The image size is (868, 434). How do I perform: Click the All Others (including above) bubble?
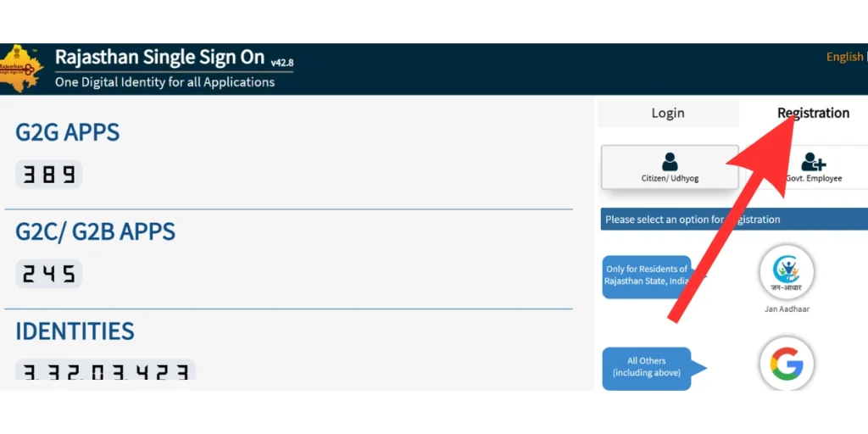tap(647, 368)
